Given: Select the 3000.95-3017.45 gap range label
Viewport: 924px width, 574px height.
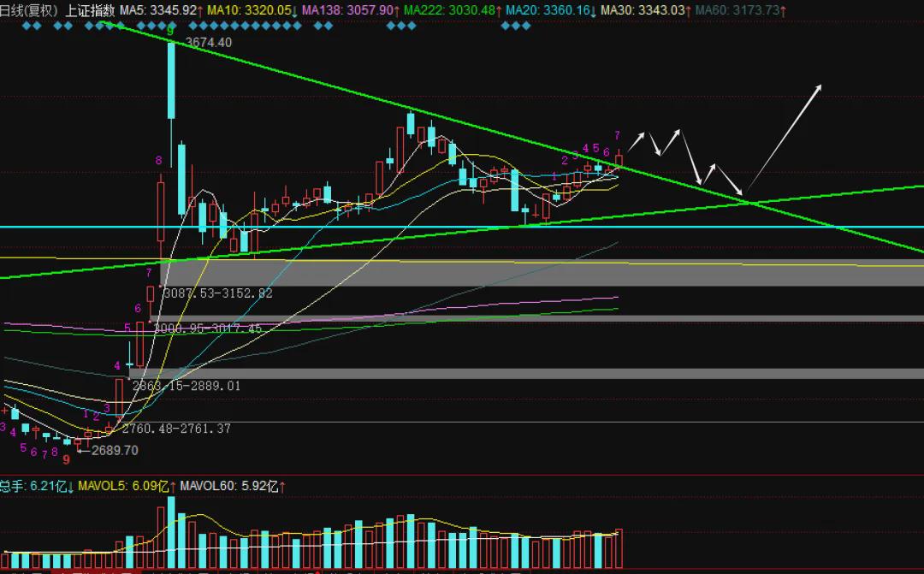Looking at the screenshot, I should (207, 328).
